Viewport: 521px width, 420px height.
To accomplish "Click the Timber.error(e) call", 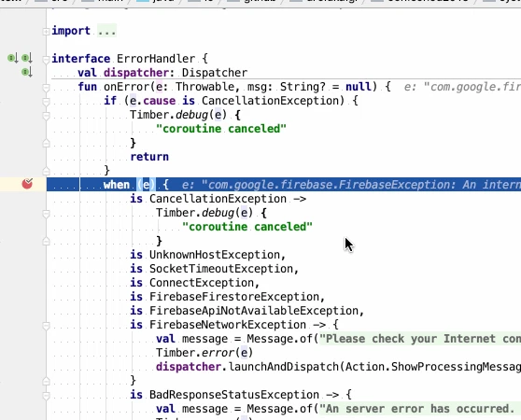I will pos(204,353).
